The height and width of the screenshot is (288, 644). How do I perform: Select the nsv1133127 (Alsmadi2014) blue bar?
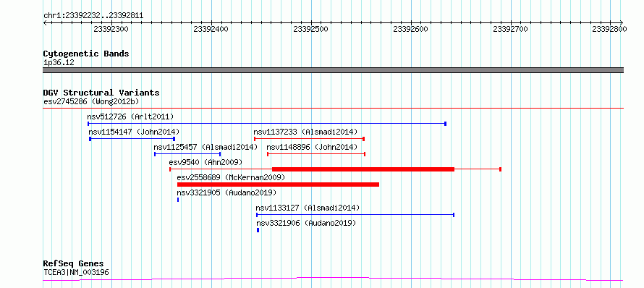(x=355, y=215)
